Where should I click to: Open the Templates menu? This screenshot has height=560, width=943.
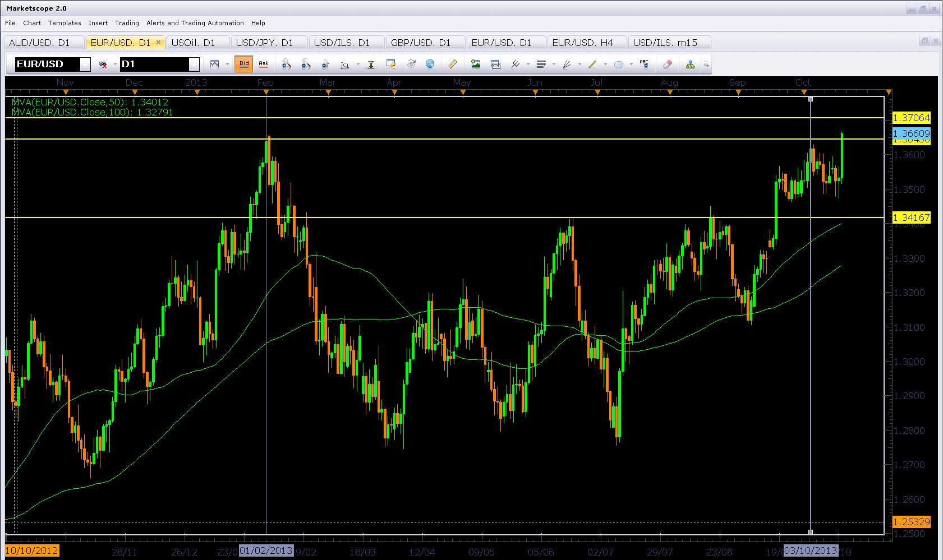tap(65, 23)
